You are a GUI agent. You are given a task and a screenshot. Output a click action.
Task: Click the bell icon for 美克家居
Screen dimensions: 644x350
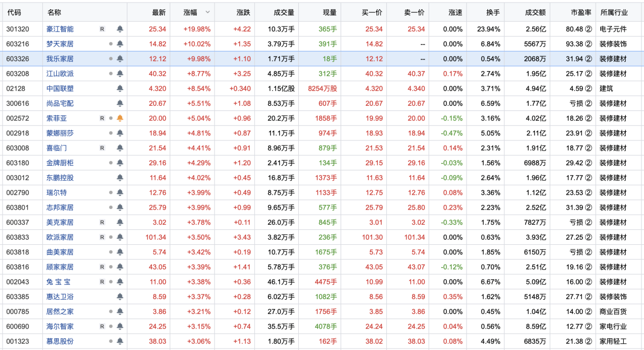click(120, 222)
